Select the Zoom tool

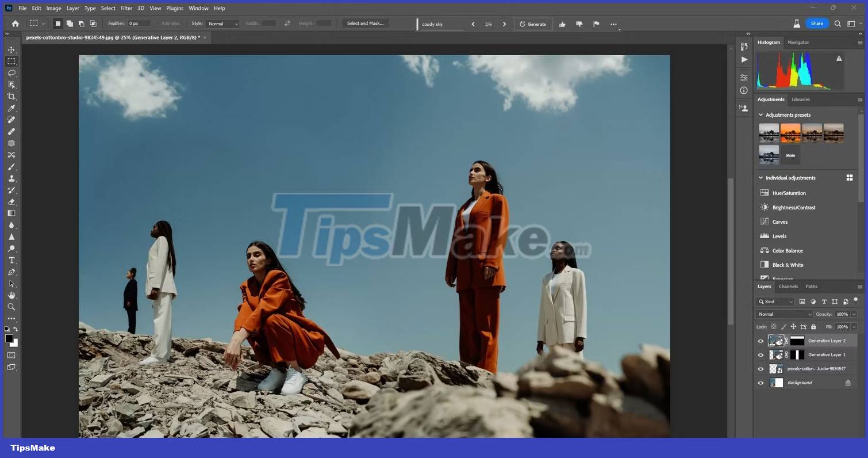[x=11, y=307]
